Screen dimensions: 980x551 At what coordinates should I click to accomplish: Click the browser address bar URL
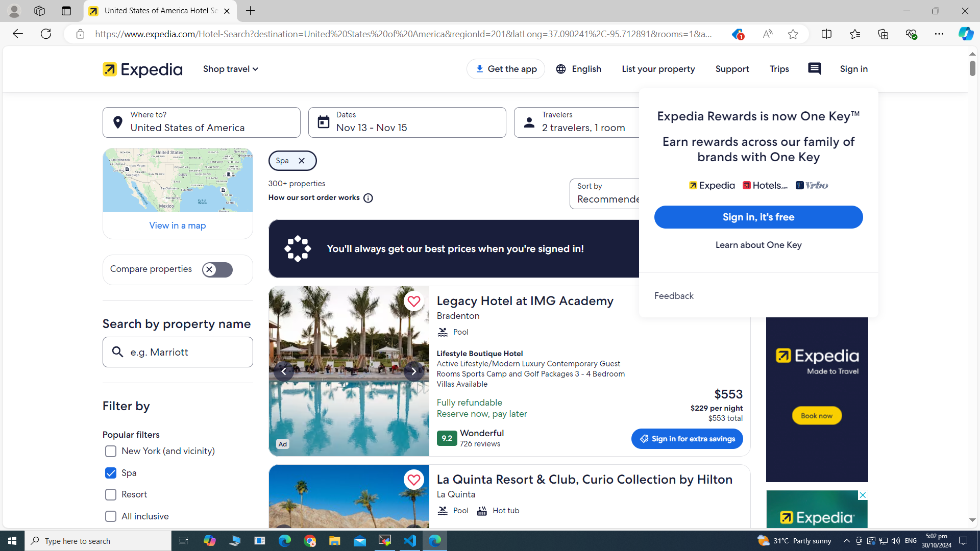coord(403,34)
